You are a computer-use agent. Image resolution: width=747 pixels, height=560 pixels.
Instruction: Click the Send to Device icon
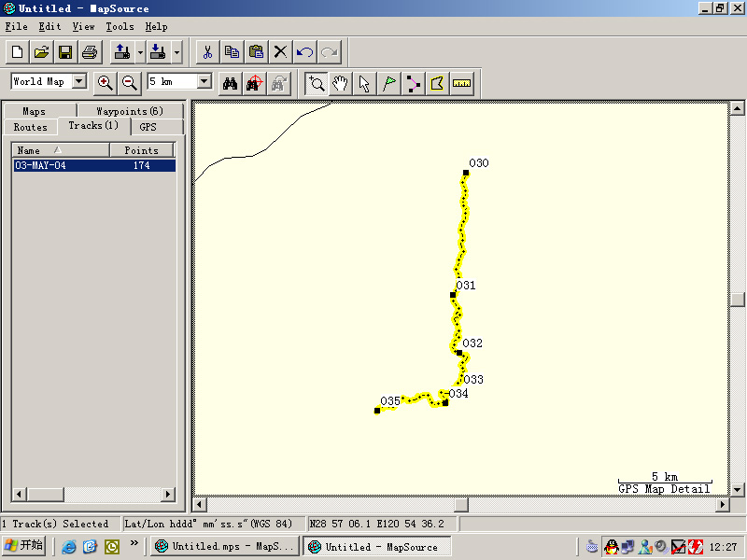[122, 52]
